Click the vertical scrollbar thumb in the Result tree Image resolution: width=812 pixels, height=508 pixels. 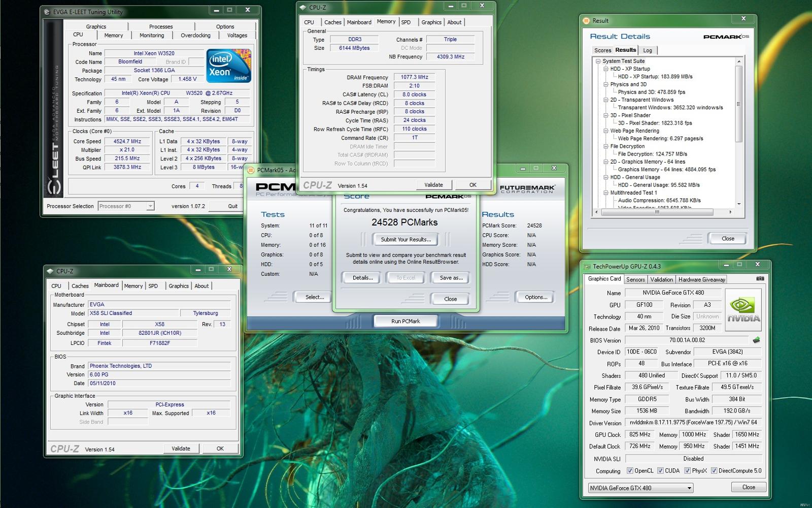tap(739, 104)
